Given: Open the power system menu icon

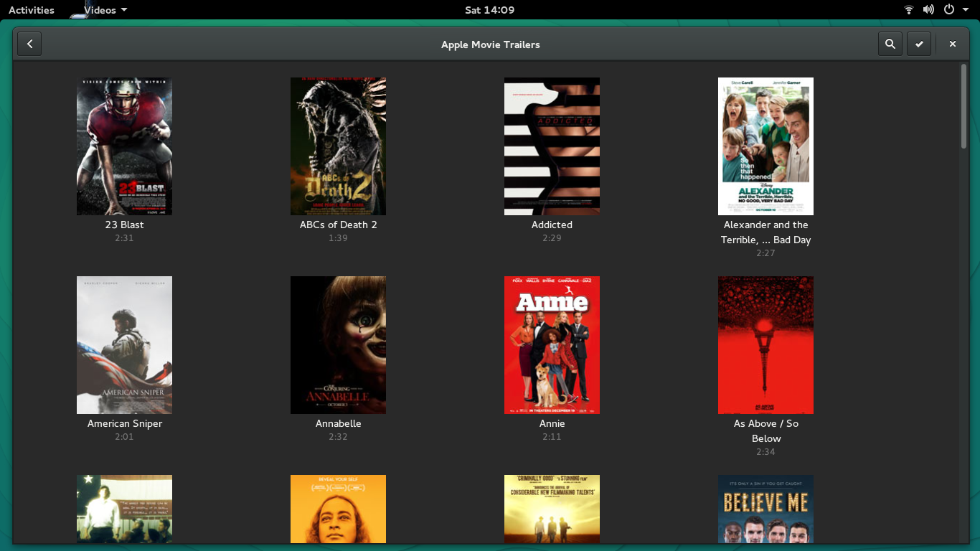Looking at the screenshot, I should point(949,10).
